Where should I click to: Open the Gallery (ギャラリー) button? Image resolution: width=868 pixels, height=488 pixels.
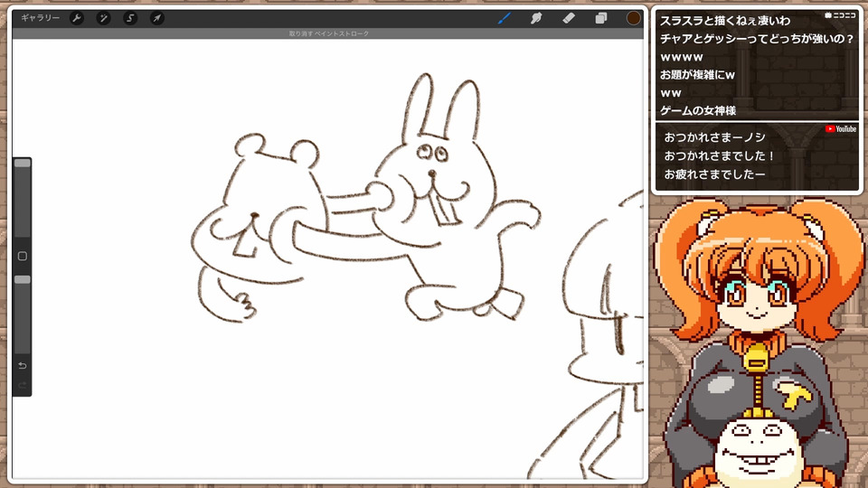coord(40,18)
